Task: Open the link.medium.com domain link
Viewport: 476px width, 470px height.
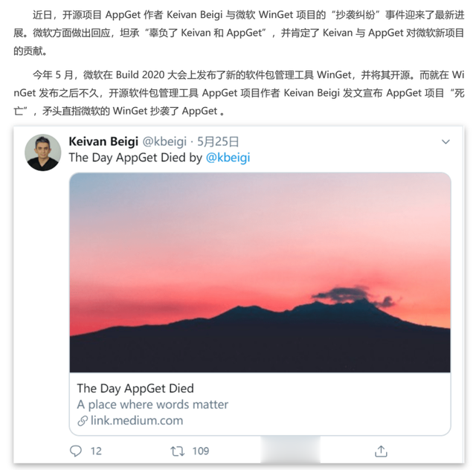Action: [x=137, y=420]
